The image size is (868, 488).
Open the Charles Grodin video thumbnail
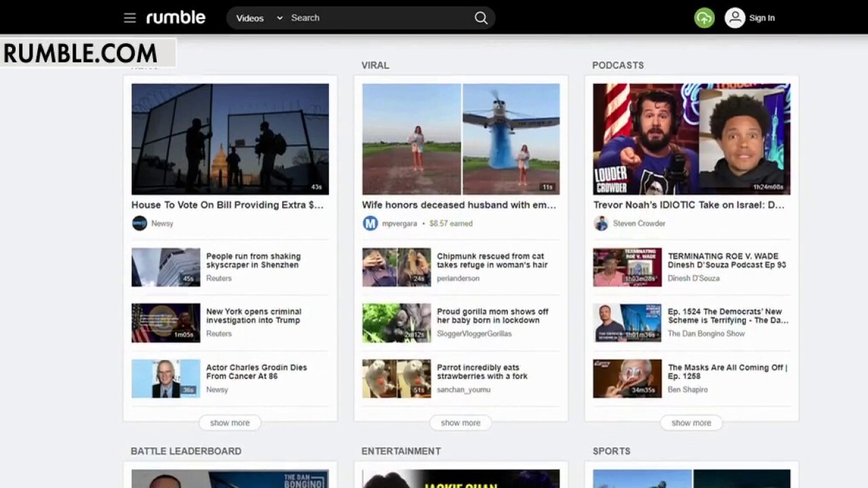[x=165, y=378]
